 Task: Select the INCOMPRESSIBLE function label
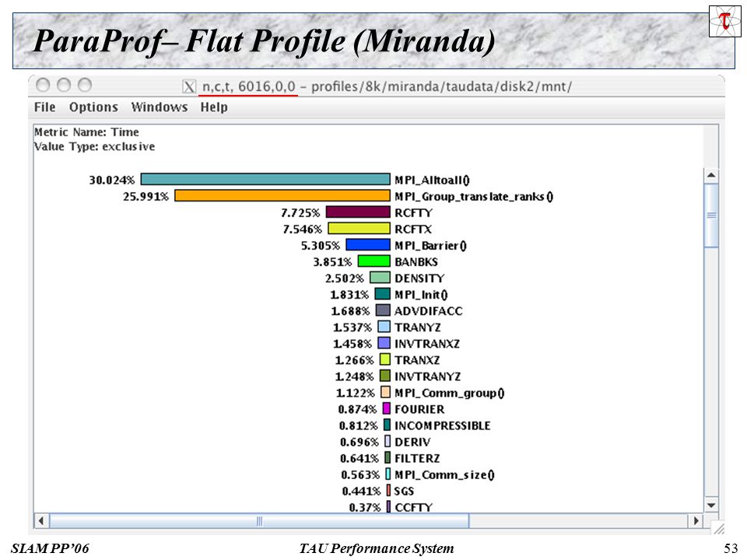(442, 425)
